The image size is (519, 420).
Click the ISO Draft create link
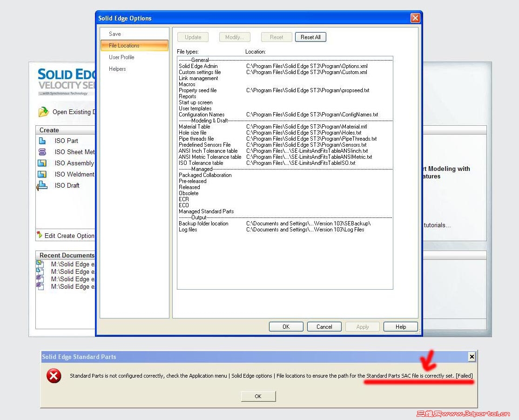[67, 185]
